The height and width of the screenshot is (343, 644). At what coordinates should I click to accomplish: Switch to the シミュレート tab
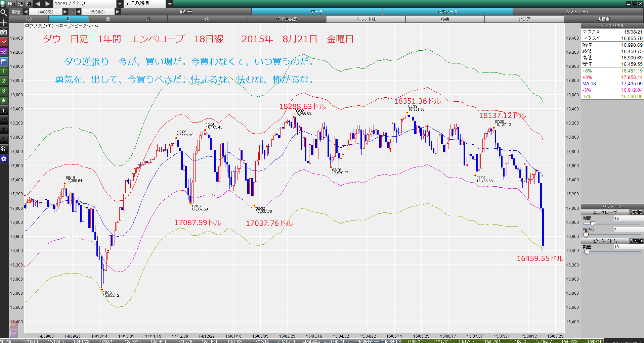[x=578, y=12]
